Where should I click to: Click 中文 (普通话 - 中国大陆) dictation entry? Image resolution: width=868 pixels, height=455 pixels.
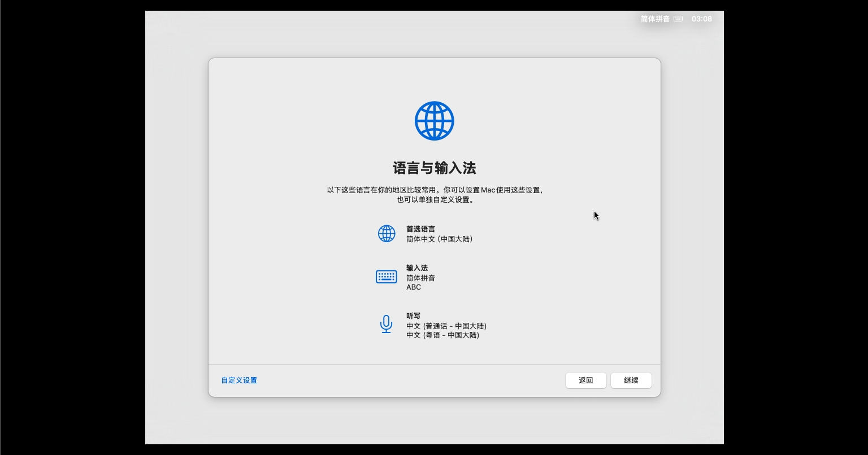tap(446, 326)
